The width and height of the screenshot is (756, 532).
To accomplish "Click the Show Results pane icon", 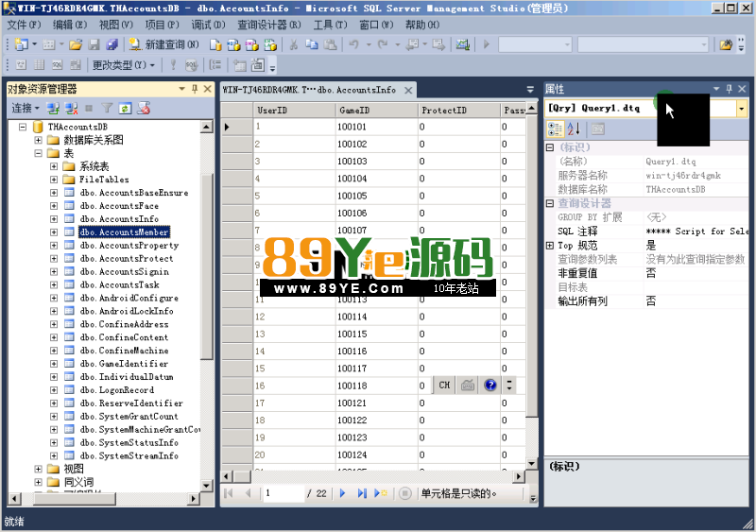I will pyautogui.click(x=76, y=64).
